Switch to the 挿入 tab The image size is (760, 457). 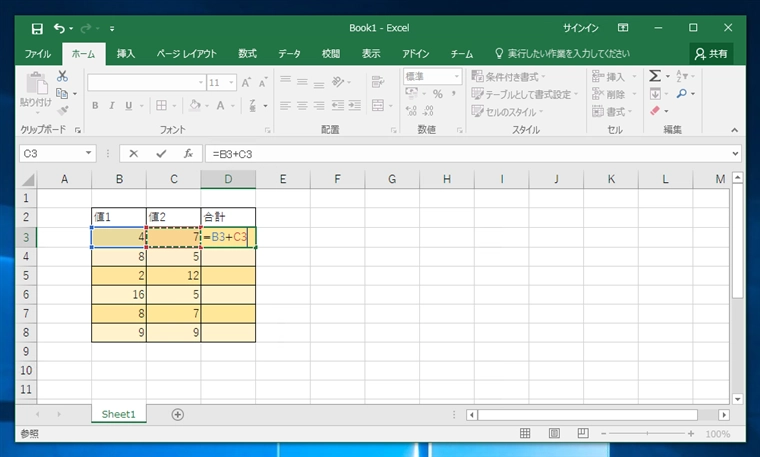pos(126,54)
